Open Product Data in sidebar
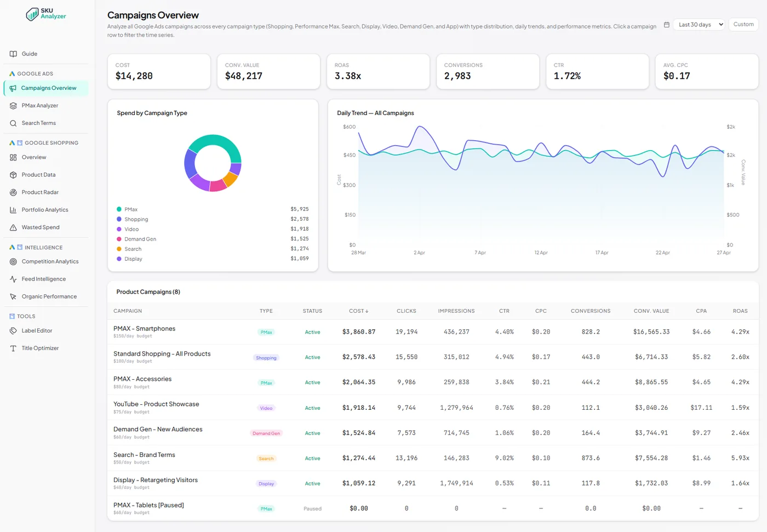The image size is (767, 532). [x=45, y=175]
